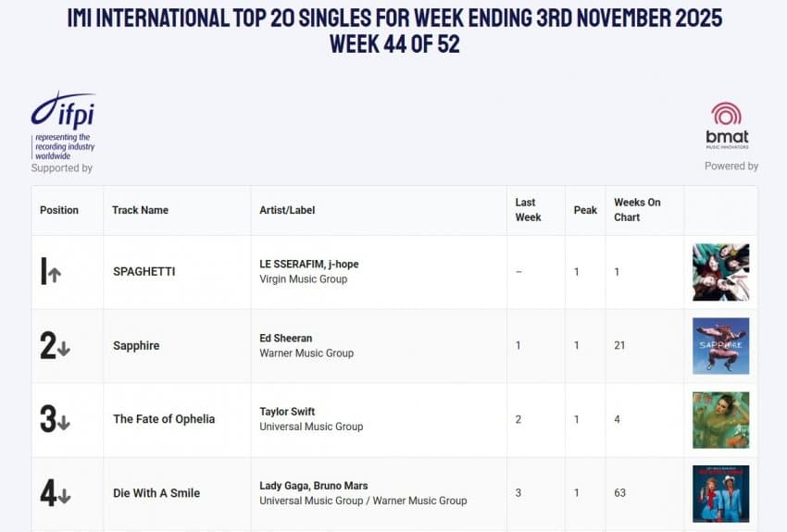This screenshot has height=532, width=787.
Task: Click the BMAT Music Innovators logo
Action: (x=727, y=125)
